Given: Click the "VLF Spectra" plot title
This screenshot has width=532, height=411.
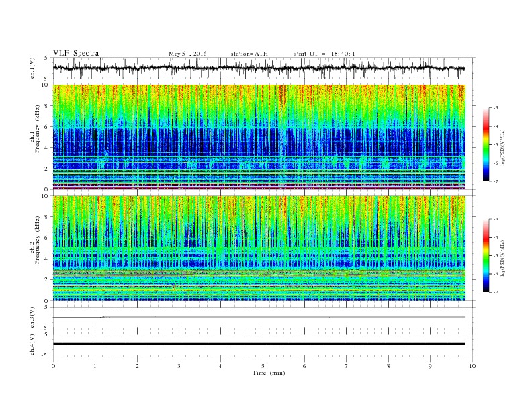Looking at the screenshot, I should point(76,53).
